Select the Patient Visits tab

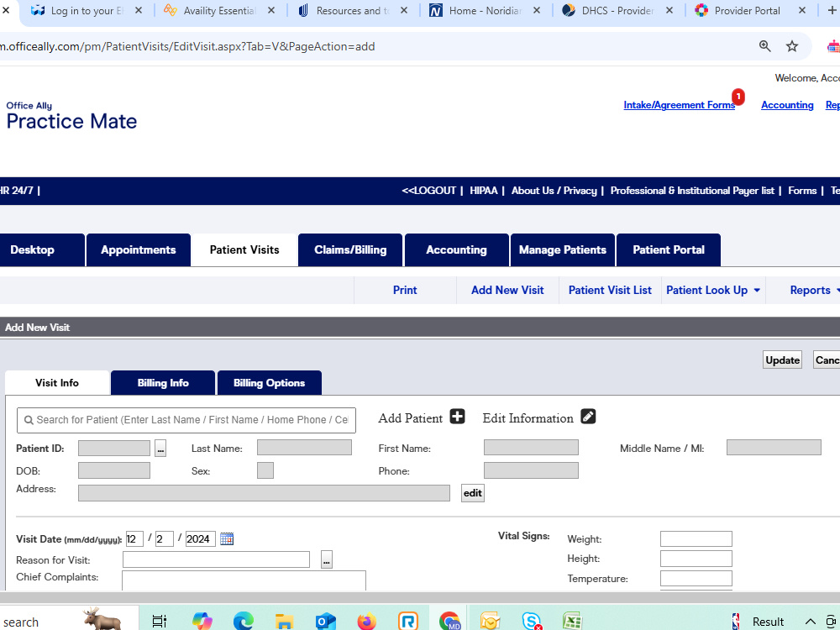[x=244, y=250]
